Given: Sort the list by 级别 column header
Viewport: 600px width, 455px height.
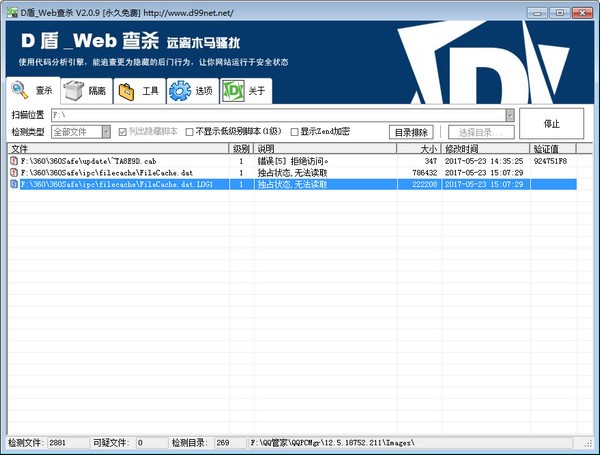Looking at the screenshot, I should coord(240,148).
